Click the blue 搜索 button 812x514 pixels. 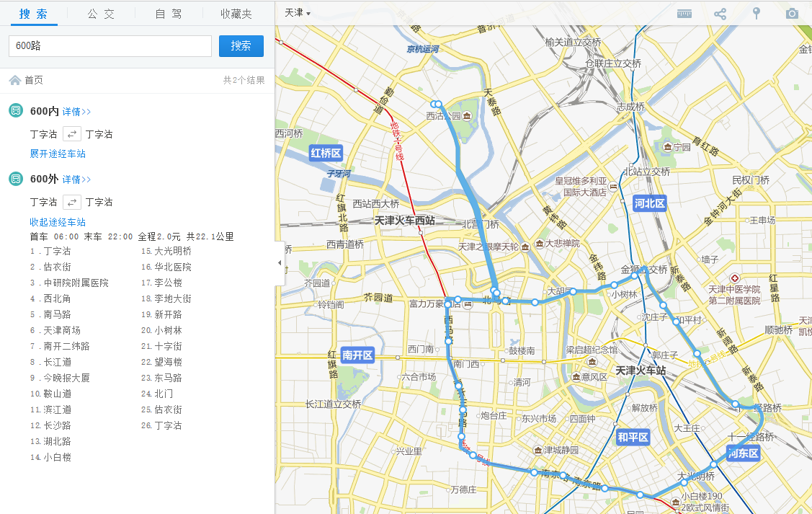point(241,45)
